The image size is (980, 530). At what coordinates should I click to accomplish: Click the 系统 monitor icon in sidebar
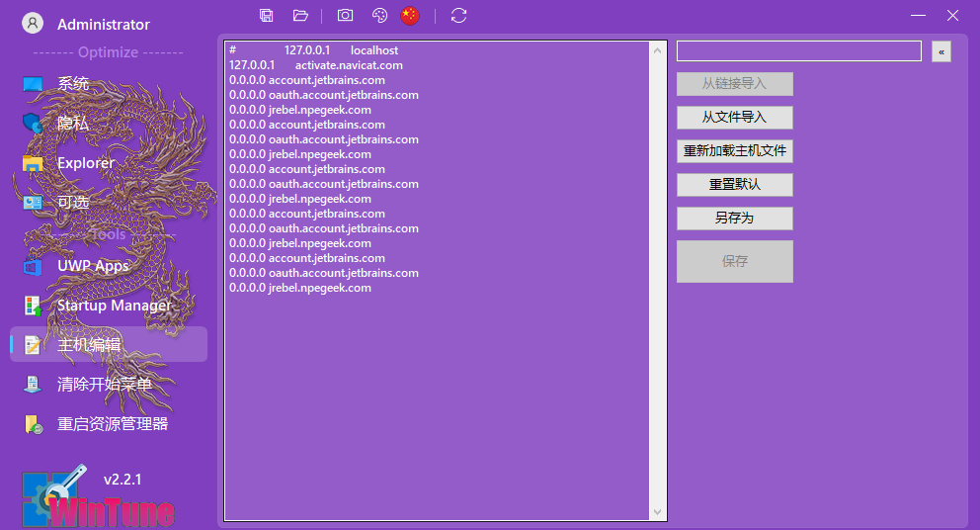pos(33,83)
